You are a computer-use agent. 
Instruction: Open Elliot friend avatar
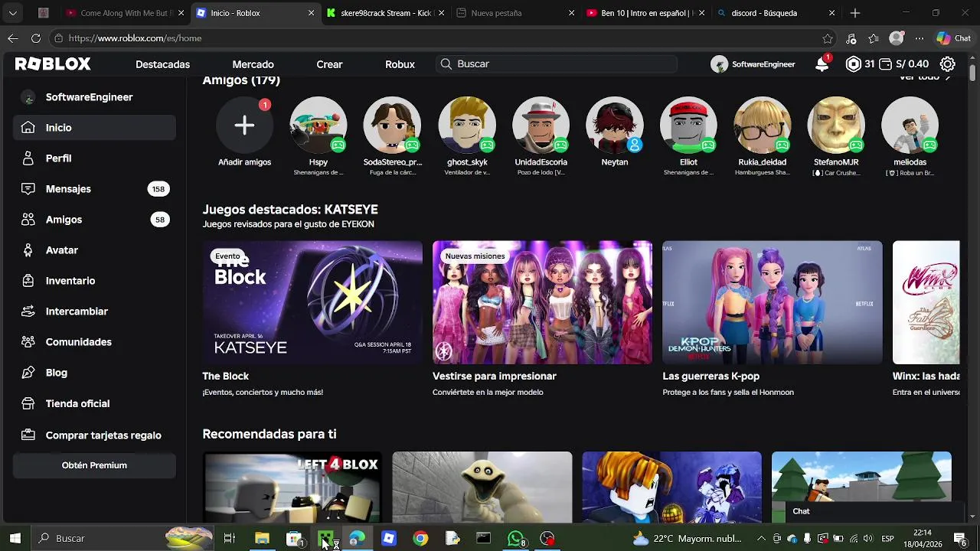(x=688, y=125)
